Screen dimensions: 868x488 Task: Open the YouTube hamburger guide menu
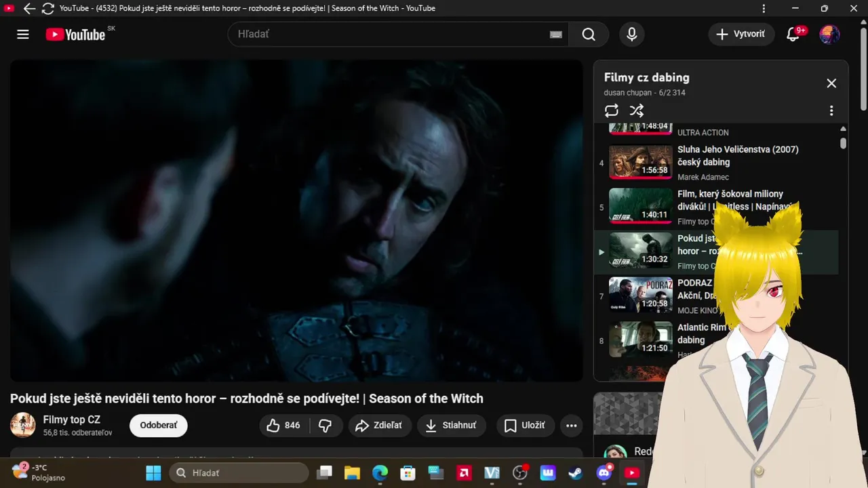click(x=23, y=35)
